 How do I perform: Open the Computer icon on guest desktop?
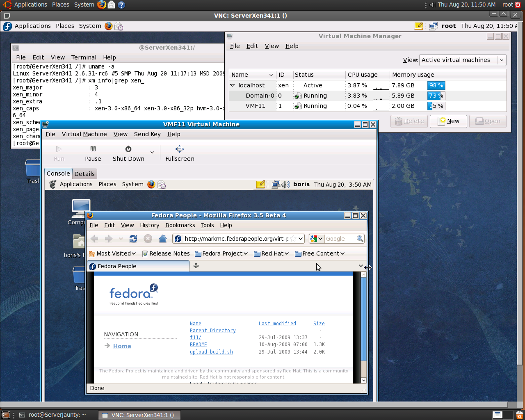pos(80,208)
